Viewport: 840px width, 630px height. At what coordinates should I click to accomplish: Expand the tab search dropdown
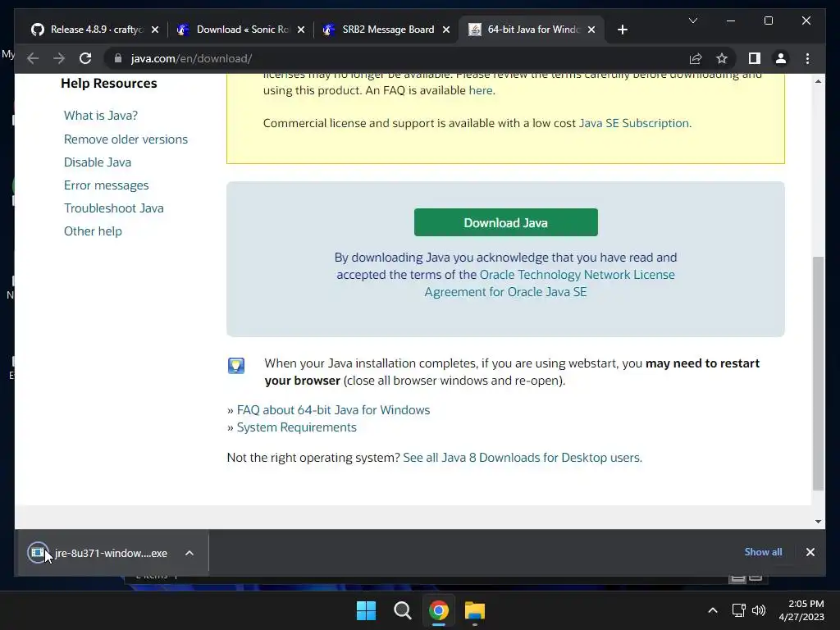[x=692, y=21]
